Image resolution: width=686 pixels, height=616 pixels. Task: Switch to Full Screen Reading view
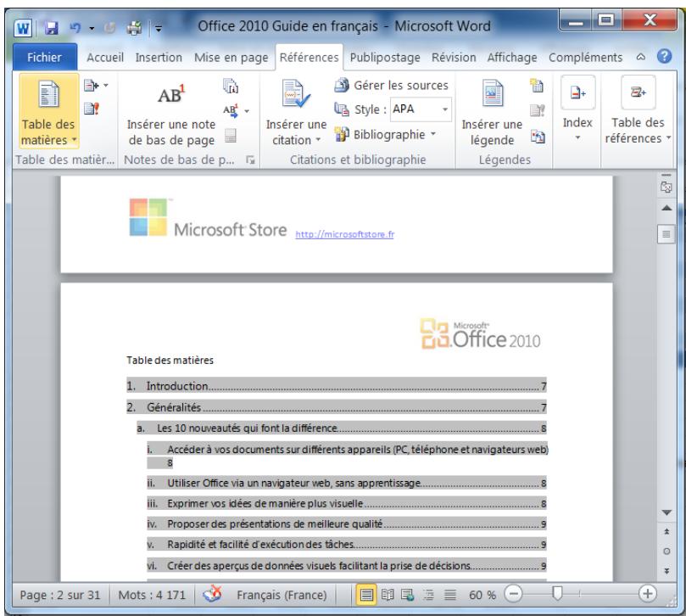[388, 595]
